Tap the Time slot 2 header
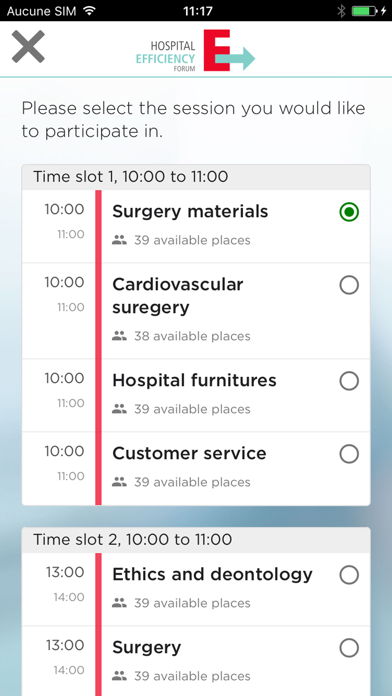 point(196,540)
